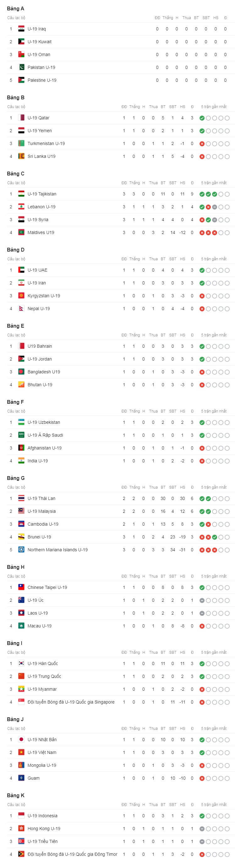Click Brunei U-19's green win indicator

(214, 538)
